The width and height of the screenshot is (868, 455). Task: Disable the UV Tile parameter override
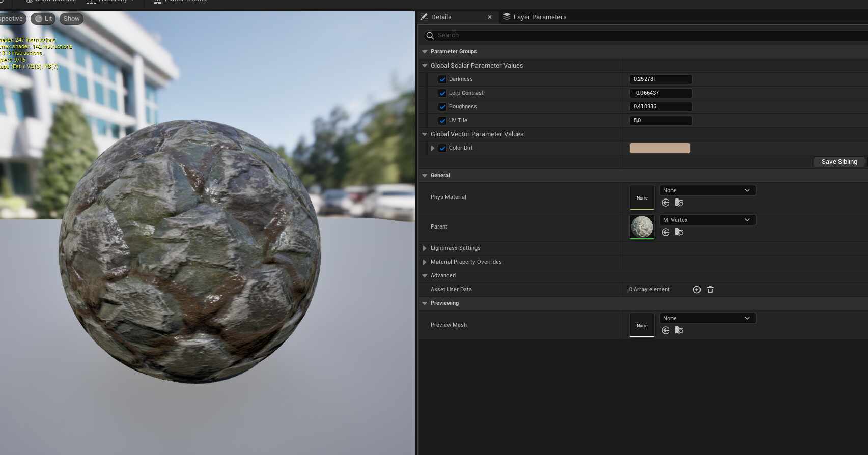pos(442,121)
